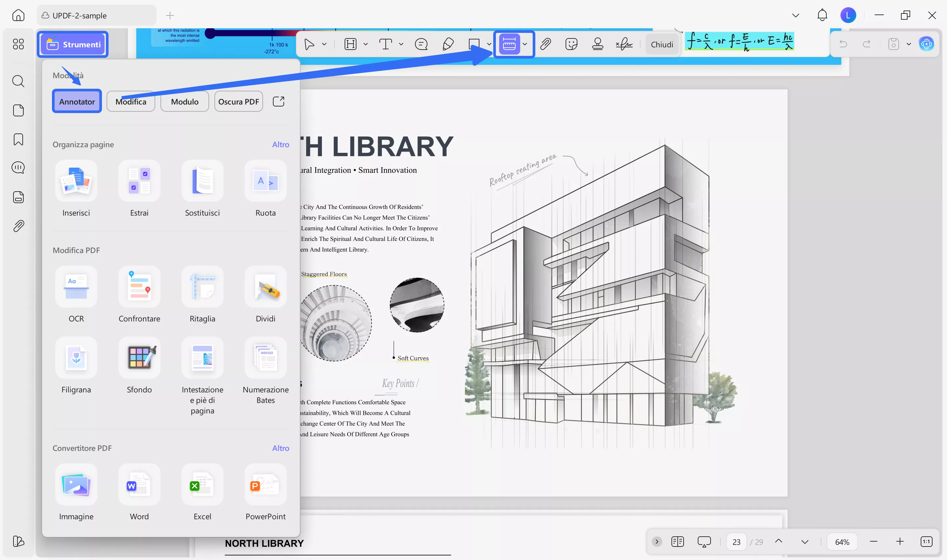
Task: Open the bookmarks sidebar panel
Action: pos(18,139)
